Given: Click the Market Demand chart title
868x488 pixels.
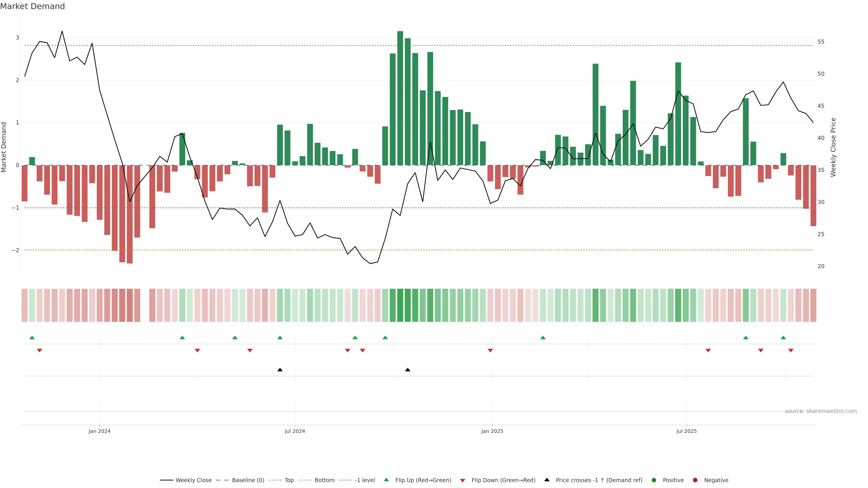Looking at the screenshot, I should 32,6.
